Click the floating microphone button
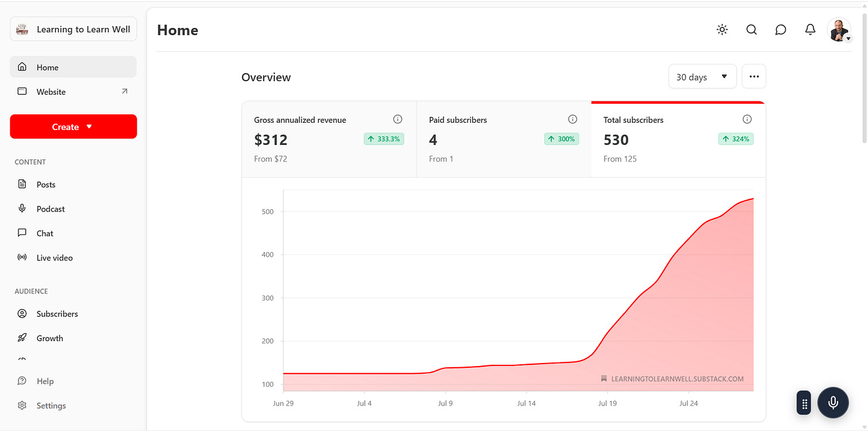 833,402
